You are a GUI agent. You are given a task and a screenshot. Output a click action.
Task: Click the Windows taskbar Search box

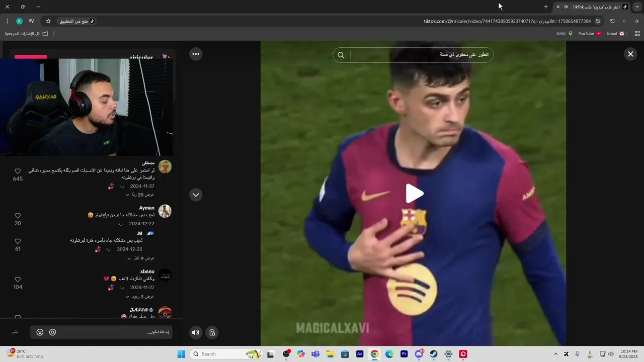point(226,354)
